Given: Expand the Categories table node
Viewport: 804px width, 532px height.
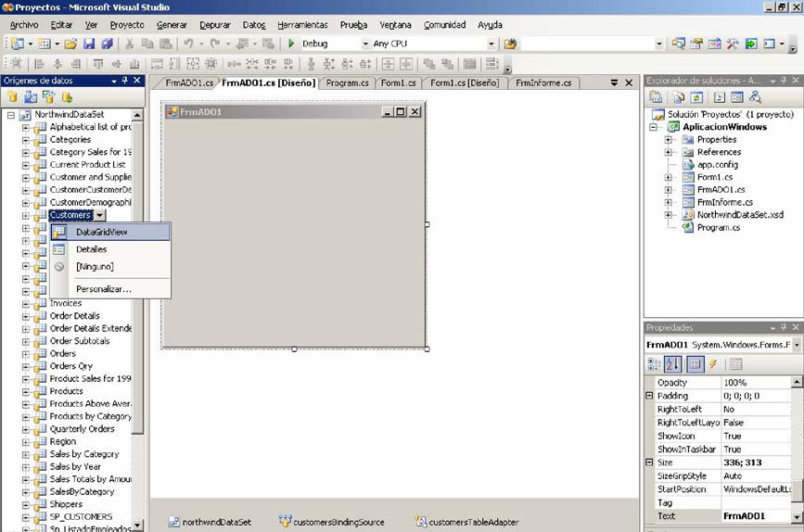Looking at the screenshot, I should (x=26, y=140).
